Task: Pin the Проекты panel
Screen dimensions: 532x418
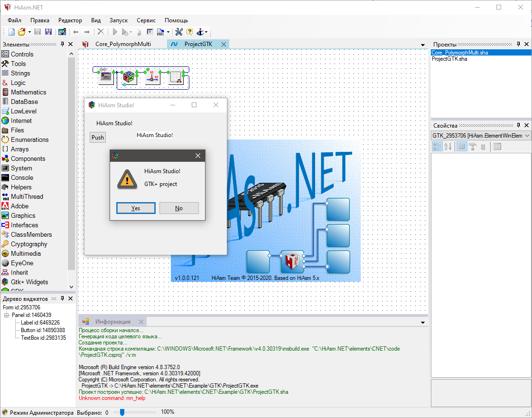Action: [x=518, y=44]
